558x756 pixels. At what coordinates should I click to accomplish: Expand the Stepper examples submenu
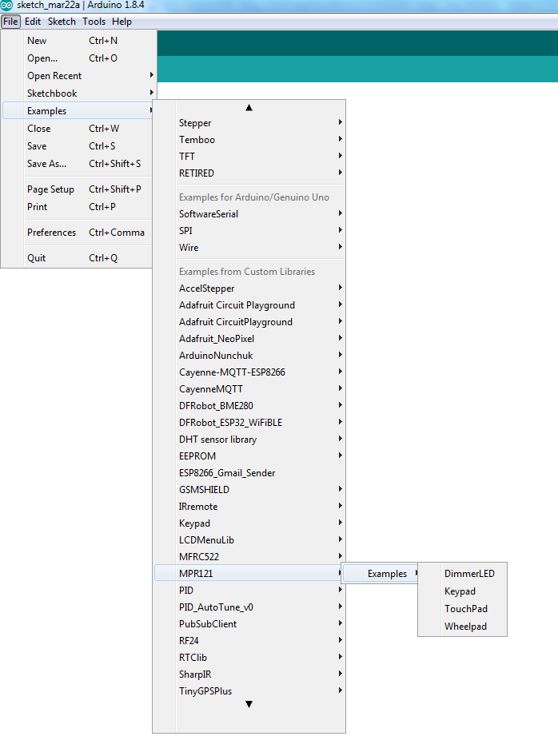point(249,123)
